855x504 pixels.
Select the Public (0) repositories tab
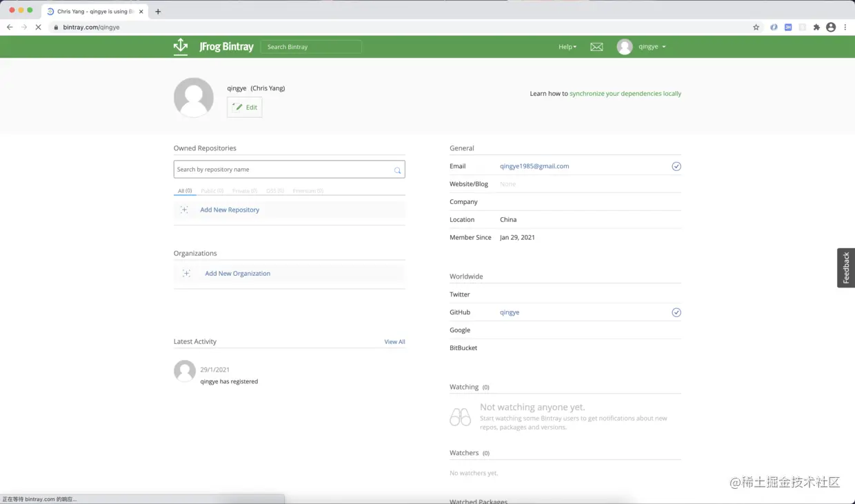[x=212, y=191]
